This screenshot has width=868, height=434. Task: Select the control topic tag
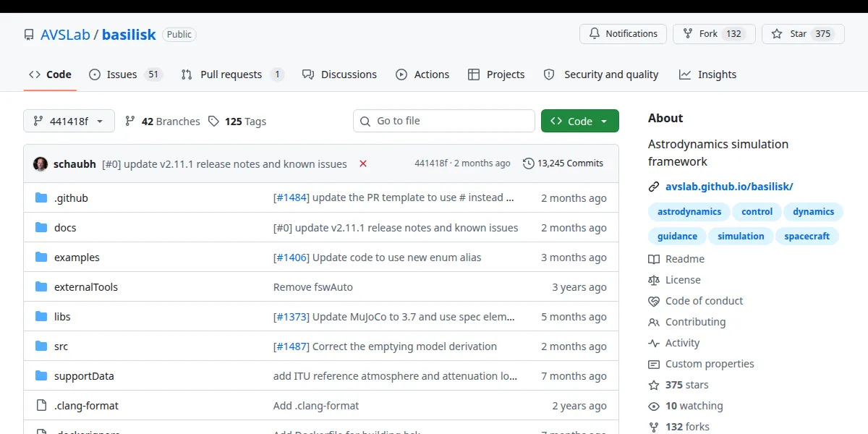757,212
